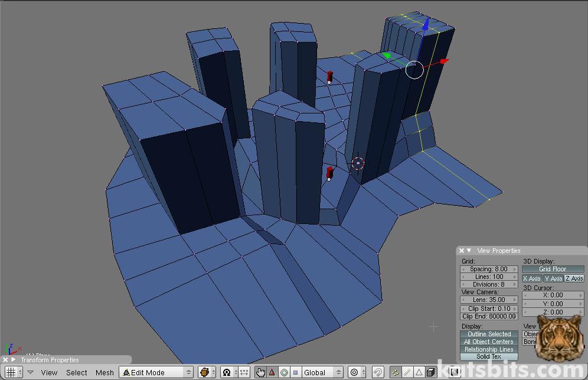The image size is (588, 380).
Task: Click the Transform Properties panel title
Action: click(x=50, y=360)
